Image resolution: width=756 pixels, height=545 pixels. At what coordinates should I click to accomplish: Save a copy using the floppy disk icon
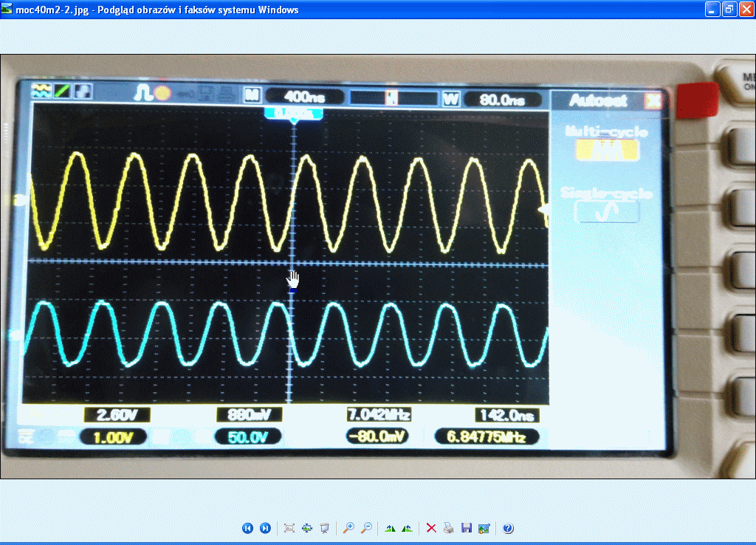pyautogui.click(x=467, y=528)
